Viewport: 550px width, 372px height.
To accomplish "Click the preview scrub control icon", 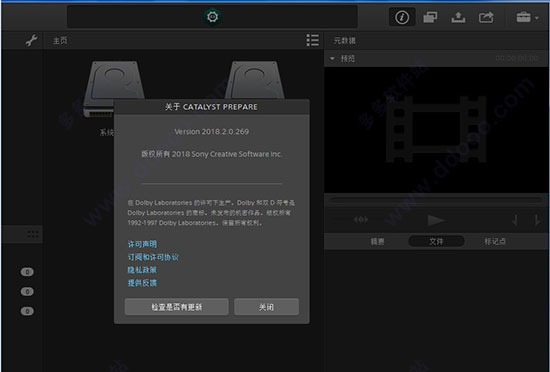I will (361, 220).
